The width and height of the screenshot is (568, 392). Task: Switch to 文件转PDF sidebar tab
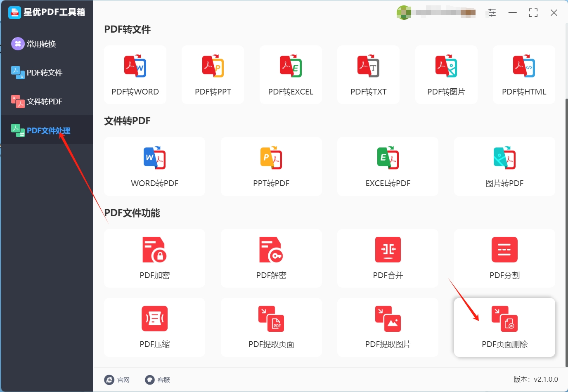coord(47,102)
